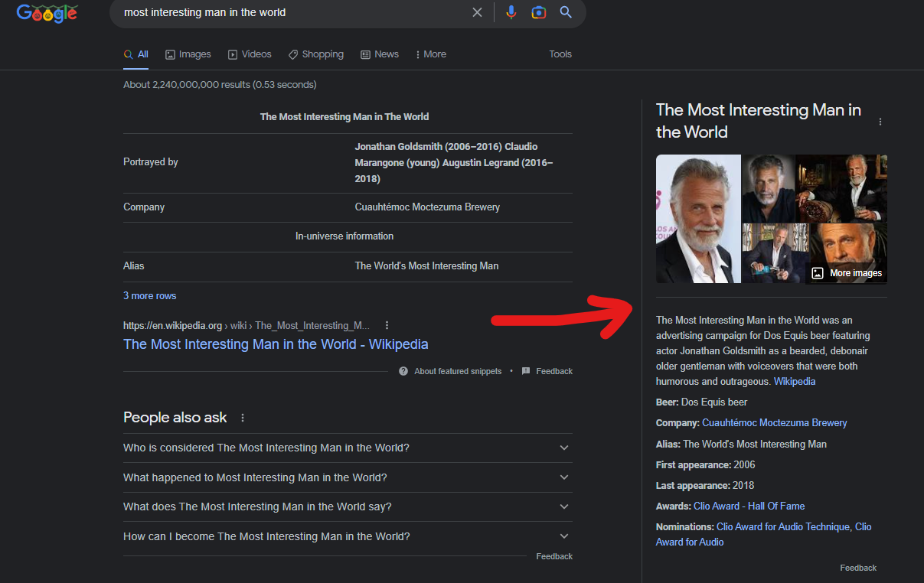Open People also ask options menu
The height and width of the screenshot is (583, 924).
tap(243, 418)
